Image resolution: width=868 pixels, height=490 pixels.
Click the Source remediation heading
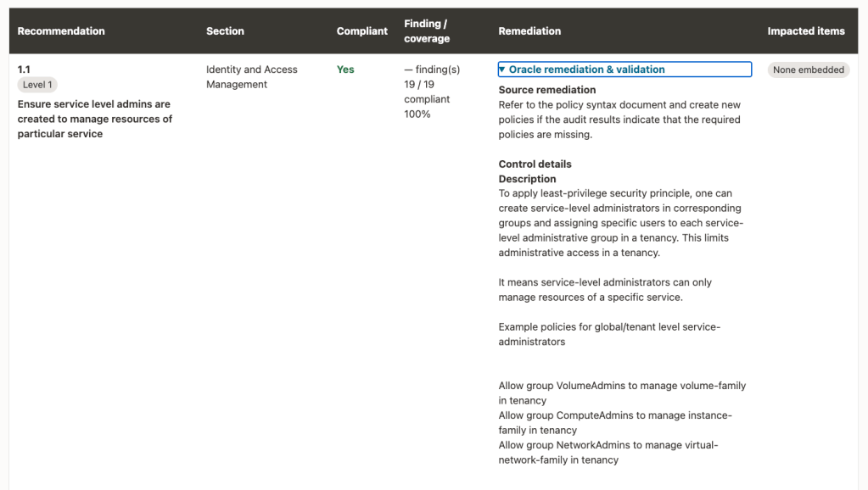click(547, 90)
